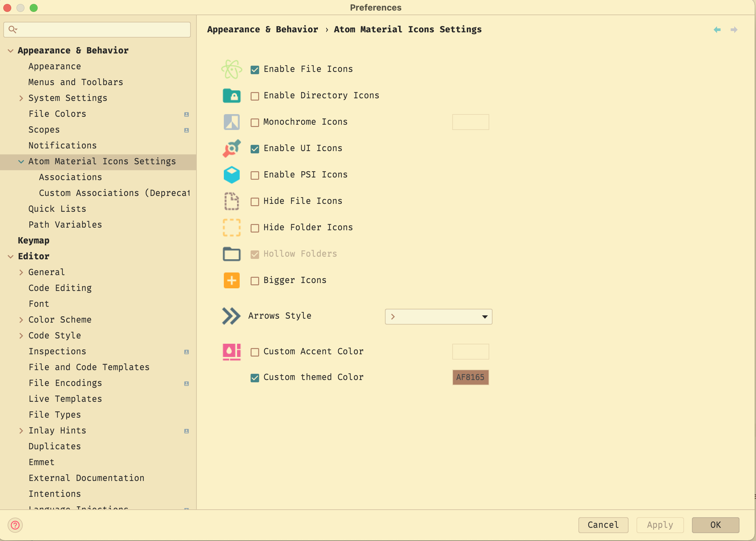Uncheck Custom themed Color
This screenshot has height=541, width=756.
255,378
